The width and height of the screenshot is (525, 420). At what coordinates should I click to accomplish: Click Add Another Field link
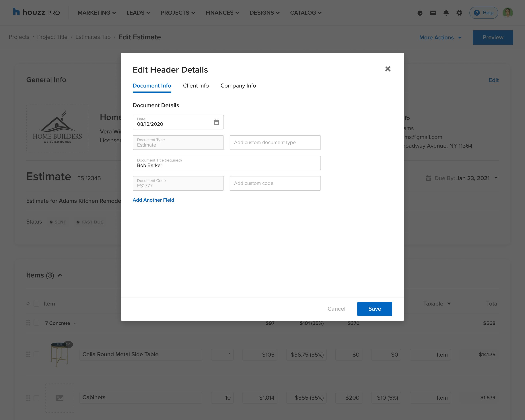pyautogui.click(x=153, y=200)
